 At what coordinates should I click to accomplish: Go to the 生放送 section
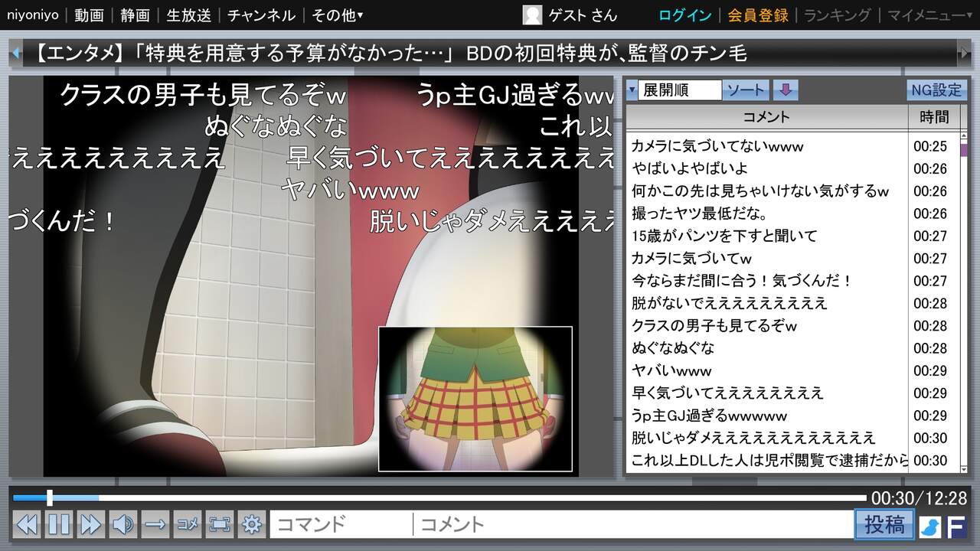[188, 15]
